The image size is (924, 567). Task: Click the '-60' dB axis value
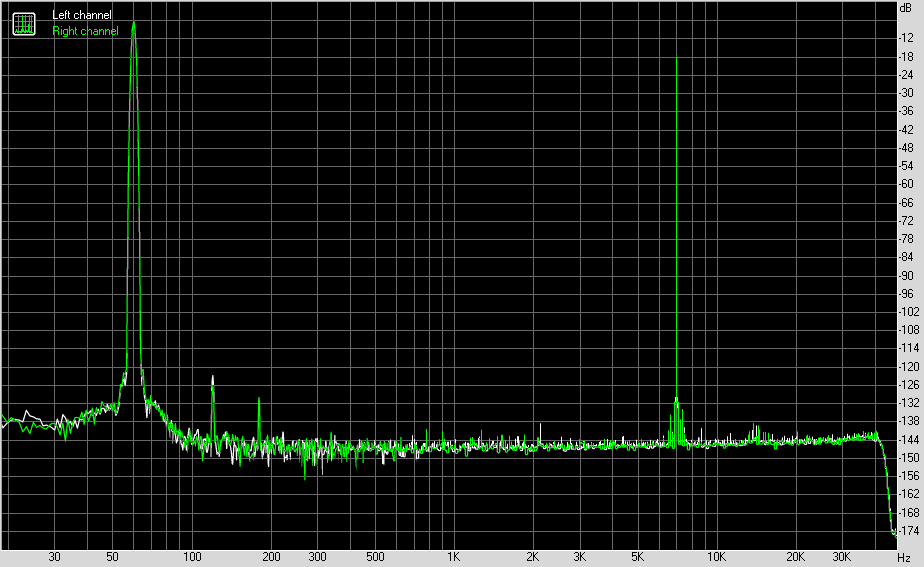tap(906, 184)
